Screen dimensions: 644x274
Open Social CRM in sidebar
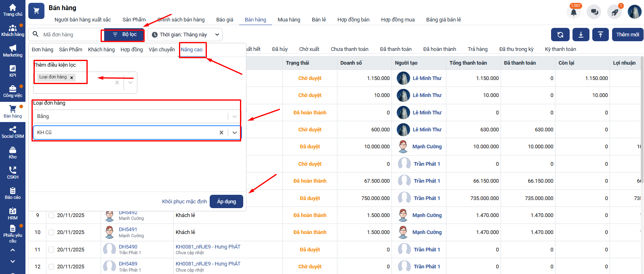point(13,132)
